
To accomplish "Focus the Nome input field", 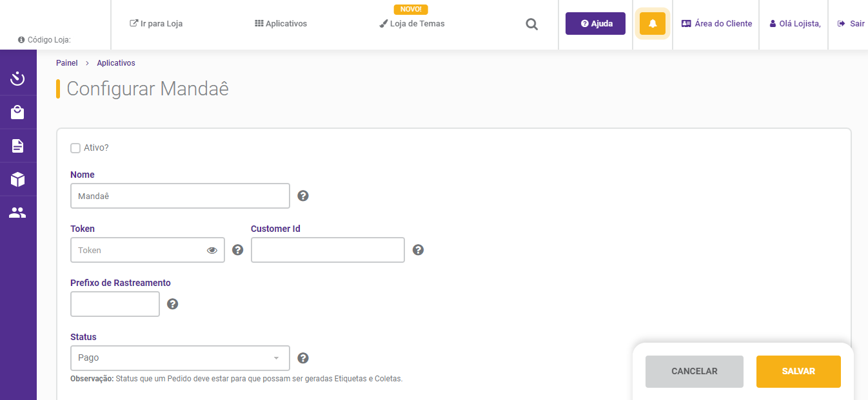I will [x=180, y=196].
